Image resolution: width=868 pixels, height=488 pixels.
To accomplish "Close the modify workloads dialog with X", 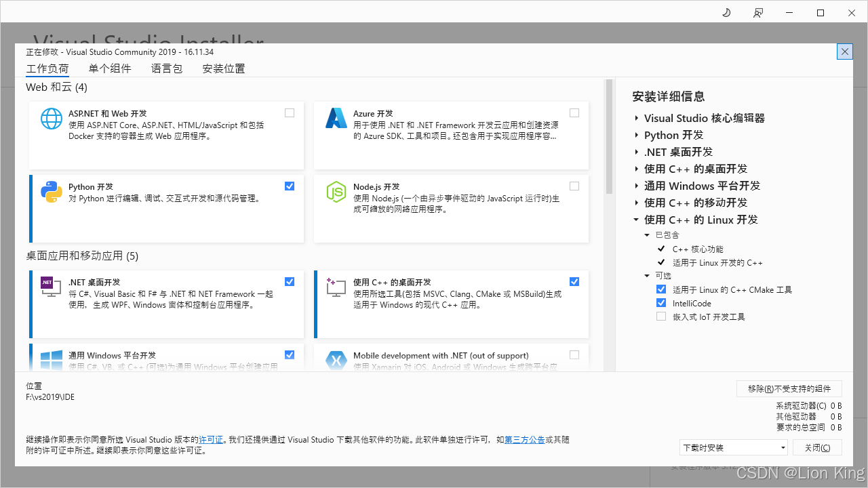I will (x=845, y=52).
